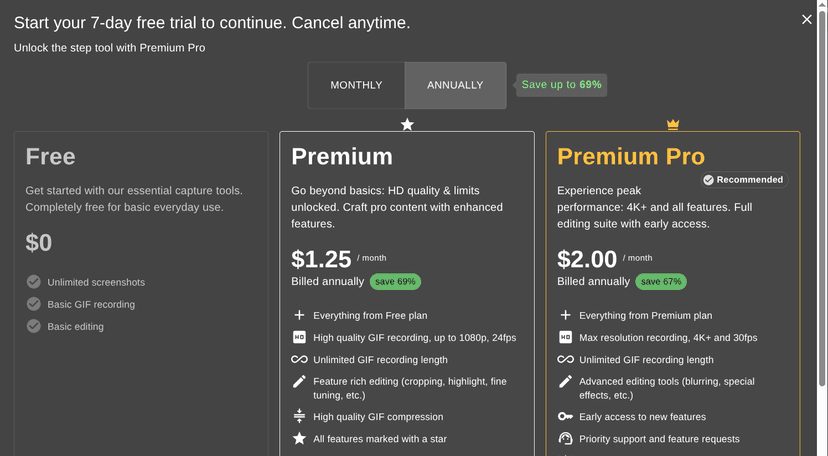Click the Recommended badge on Premium Pro
The width and height of the screenshot is (828, 456).
click(x=743, y=180)
